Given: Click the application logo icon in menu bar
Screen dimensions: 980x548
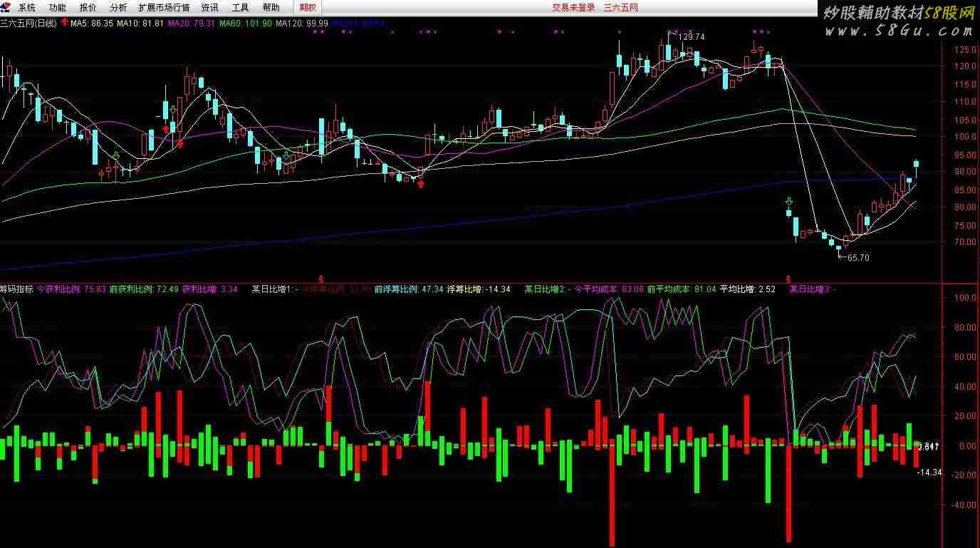Looking at the screenshot, I should click(6, 7).
